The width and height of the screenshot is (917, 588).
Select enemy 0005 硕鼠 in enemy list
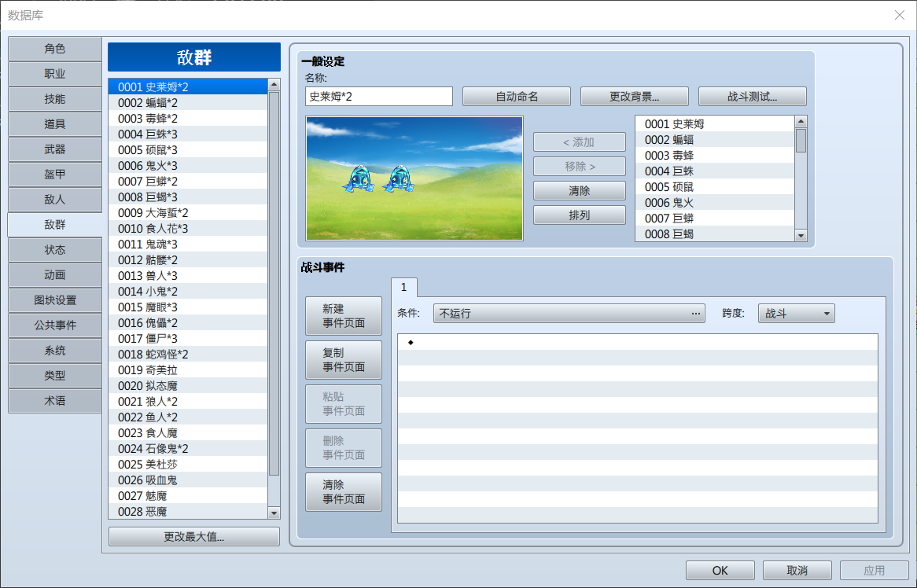tap(715, 187)
